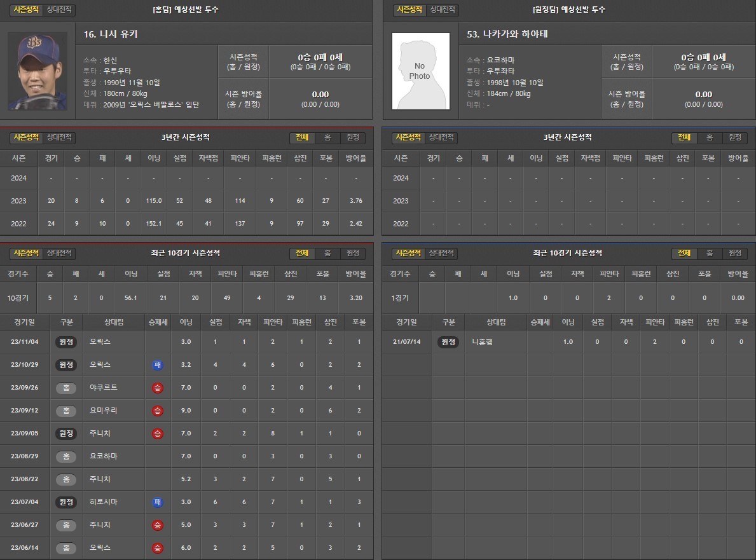Image resolution: width=756 pixels, height=560 pixels.
Task: Click the 홈 badge on the 23/06/27 row
Action: tap(66, 525)
